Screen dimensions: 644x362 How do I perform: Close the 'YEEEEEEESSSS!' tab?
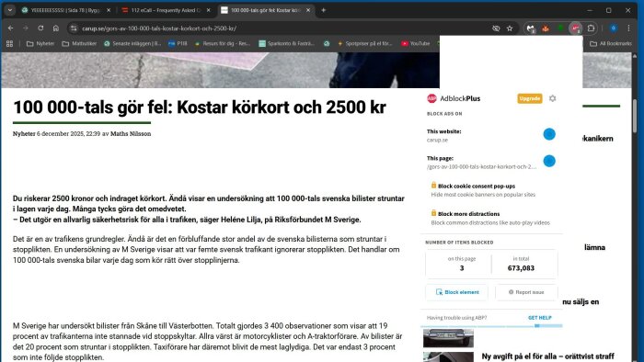pos(109,10)
